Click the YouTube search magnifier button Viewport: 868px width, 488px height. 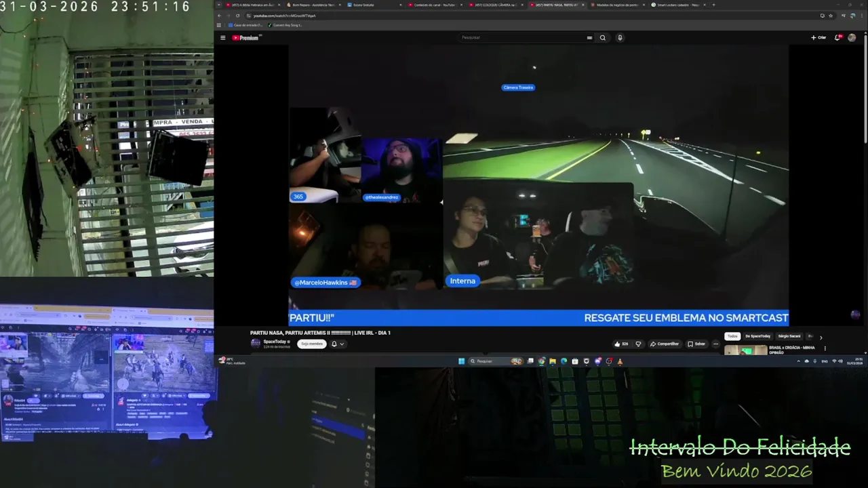[602, 38]
